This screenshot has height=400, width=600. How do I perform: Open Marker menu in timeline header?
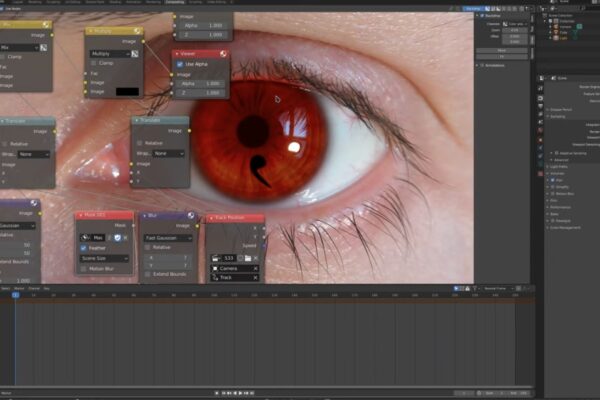pyautogui.click(x=19, y=289)
